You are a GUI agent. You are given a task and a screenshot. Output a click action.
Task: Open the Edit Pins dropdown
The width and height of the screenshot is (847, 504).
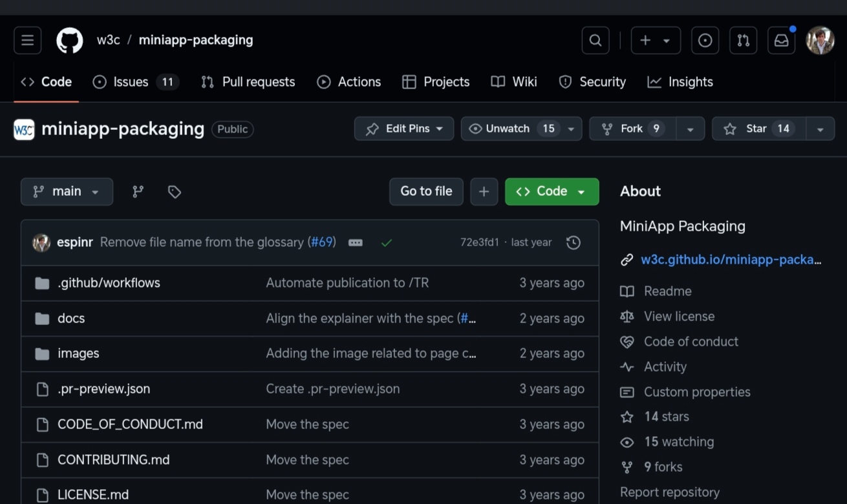tap(404, 129)
